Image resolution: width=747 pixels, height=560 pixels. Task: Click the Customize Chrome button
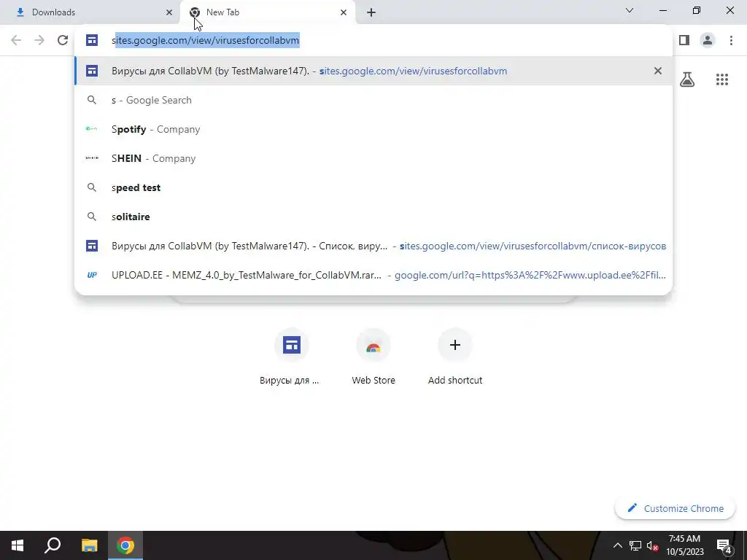point(675,508)
